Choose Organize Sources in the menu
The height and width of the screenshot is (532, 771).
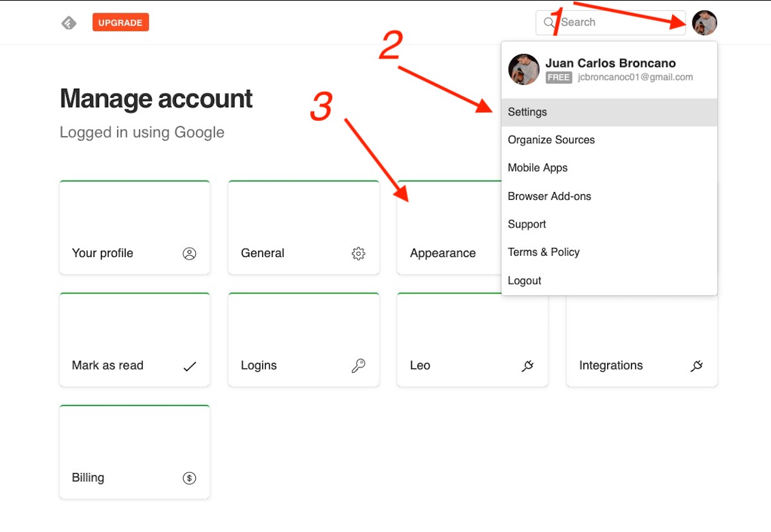click(x=551, y=140)
